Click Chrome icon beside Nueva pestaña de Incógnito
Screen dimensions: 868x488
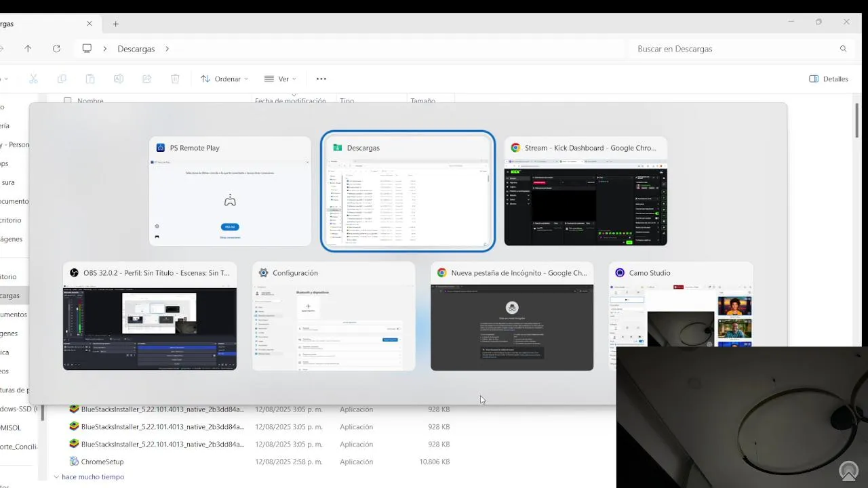(x=441, y=272)
